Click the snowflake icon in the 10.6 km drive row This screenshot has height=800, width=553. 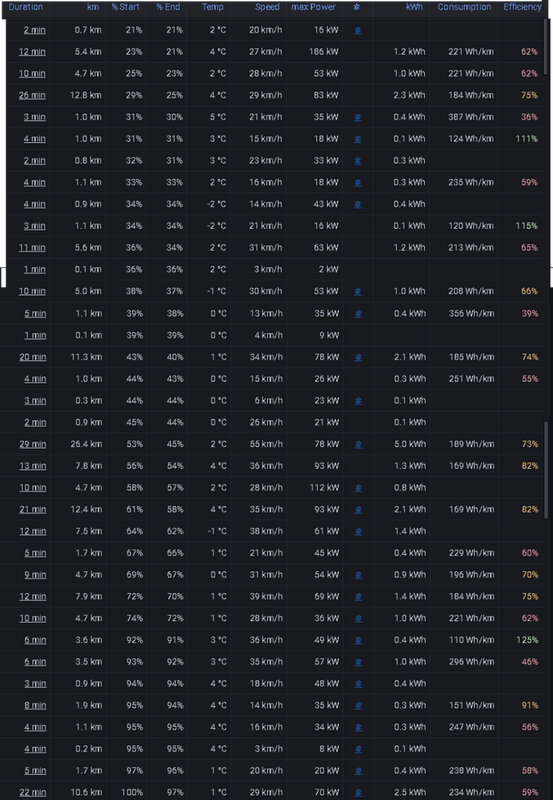pos(358,793)
